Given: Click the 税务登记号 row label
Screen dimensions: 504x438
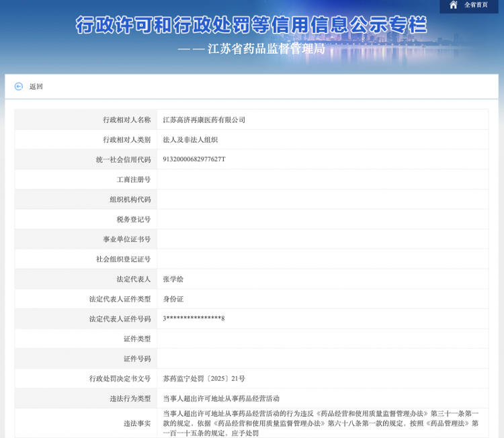Looking at the screenshot, I should [134, 219].
